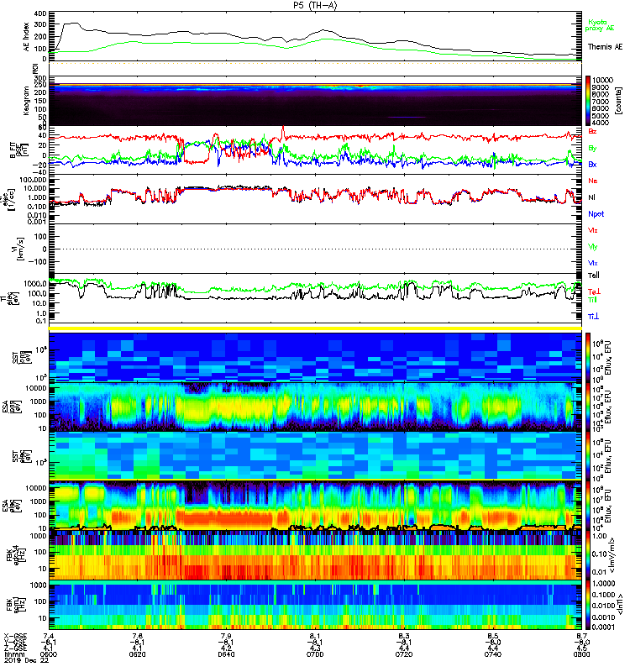Click the 0600 time tick label
The height and width of the screenshot is (672, 630).
pos(49,654)
